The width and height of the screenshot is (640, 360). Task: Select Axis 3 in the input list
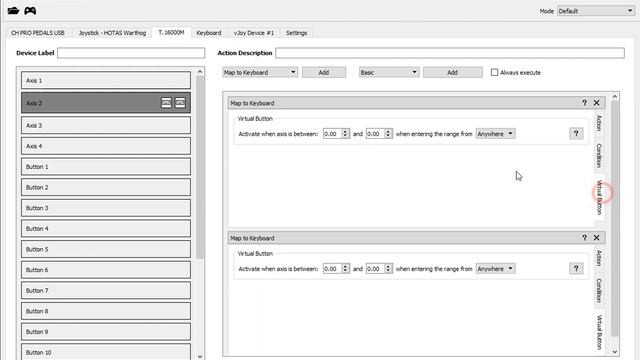click(106, 125)
